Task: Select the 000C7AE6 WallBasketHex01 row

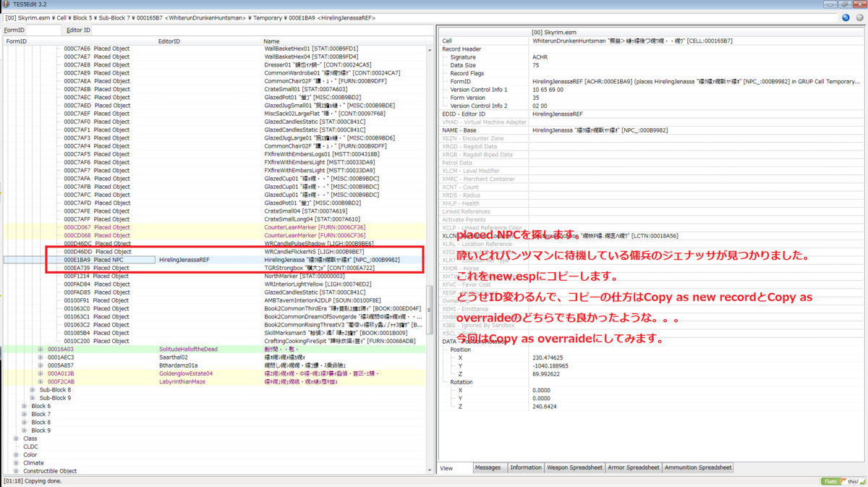Action: pyautogui.click(x=215, y=48)
